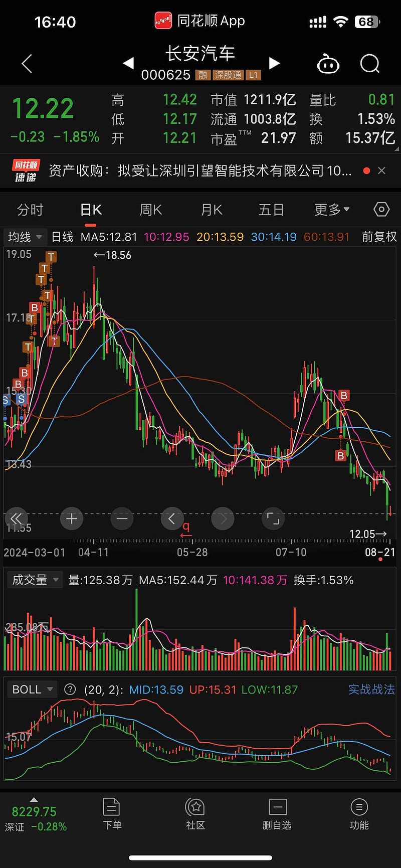Image resolution: width=401 pixels, height=868 pixels.
Task: Select the 日K tab
Action: pyautogui.click(x=91, y=210)
